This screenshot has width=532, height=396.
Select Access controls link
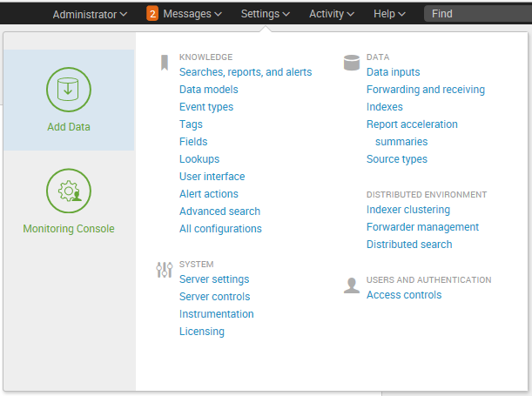(x=404, y=295)
